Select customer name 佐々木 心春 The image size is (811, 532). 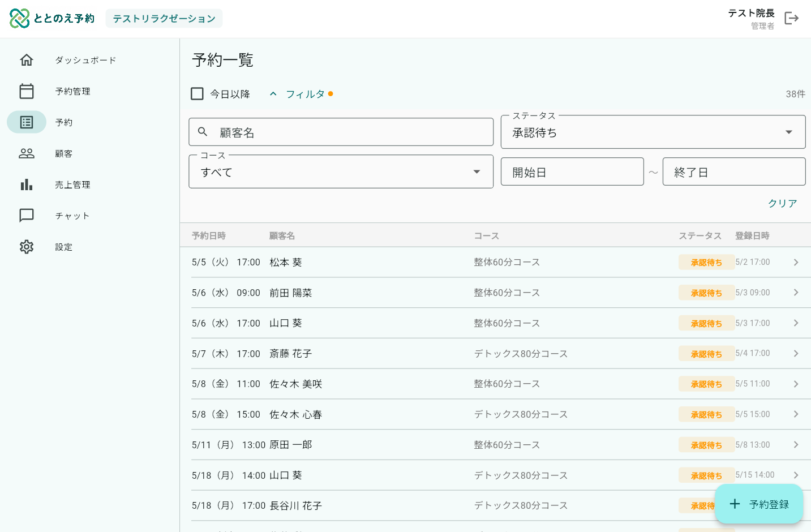pos(296,414)
